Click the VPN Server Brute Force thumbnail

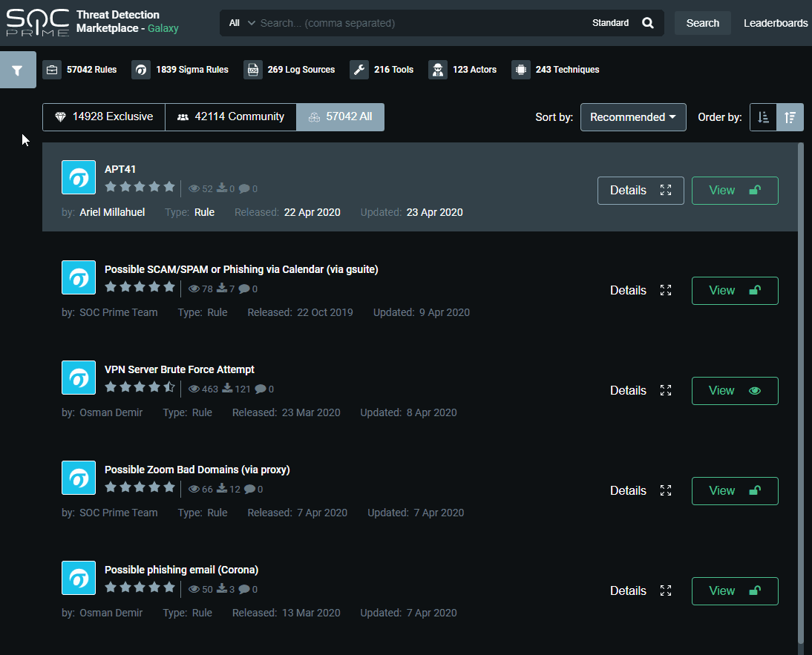(x=79, y=378)
